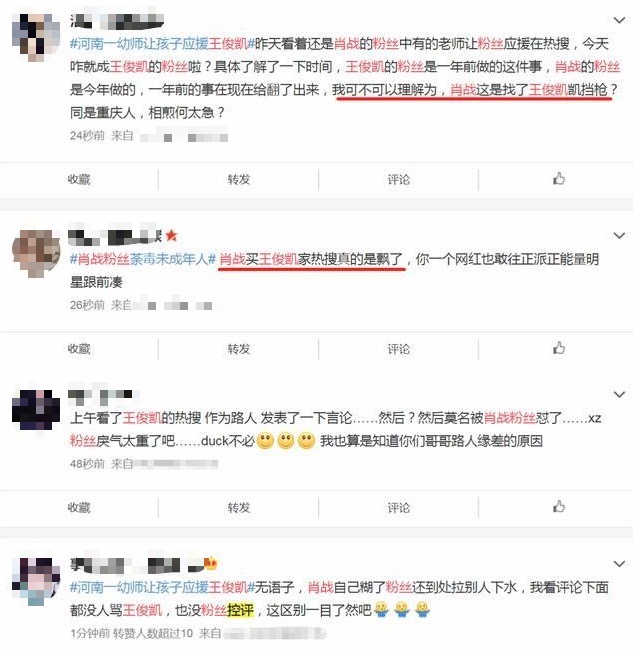Repost the third post via 转发
Viewport: 633px width, 651px height.
(239, 507)
